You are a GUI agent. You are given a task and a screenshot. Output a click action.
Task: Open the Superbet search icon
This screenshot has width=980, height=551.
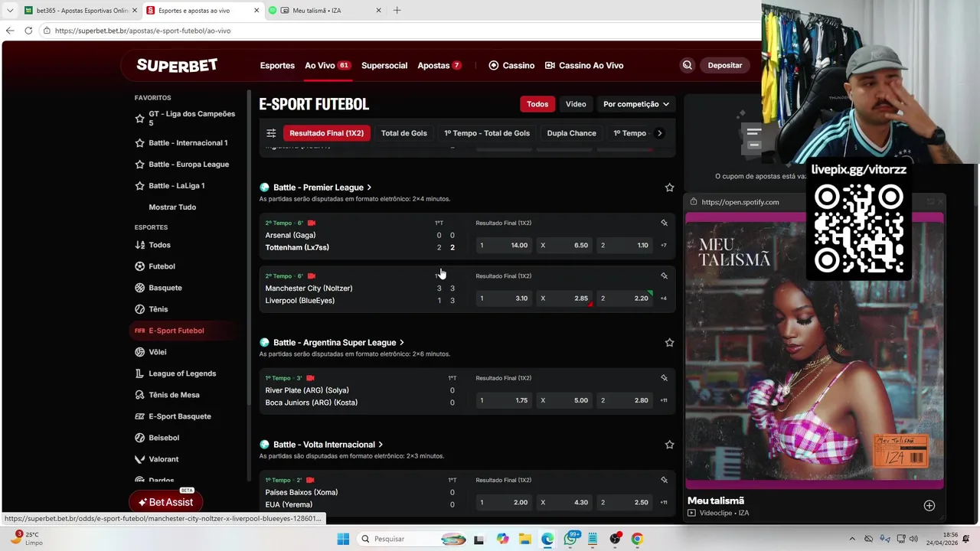688,65
